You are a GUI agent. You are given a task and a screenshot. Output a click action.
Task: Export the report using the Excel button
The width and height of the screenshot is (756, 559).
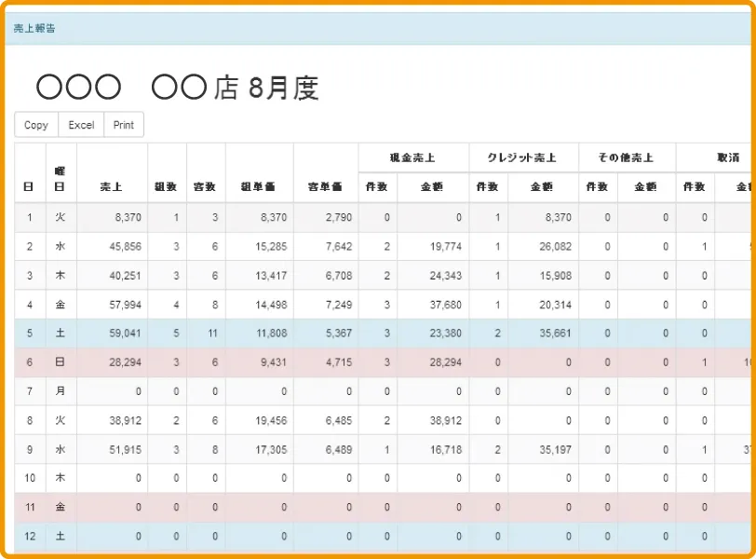tap(81, 124)
